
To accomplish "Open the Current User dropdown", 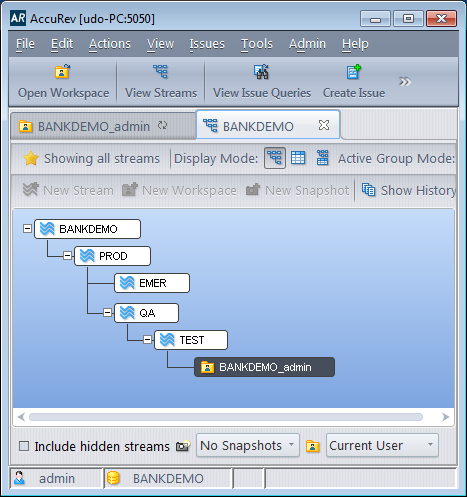I will coord(382,445).
